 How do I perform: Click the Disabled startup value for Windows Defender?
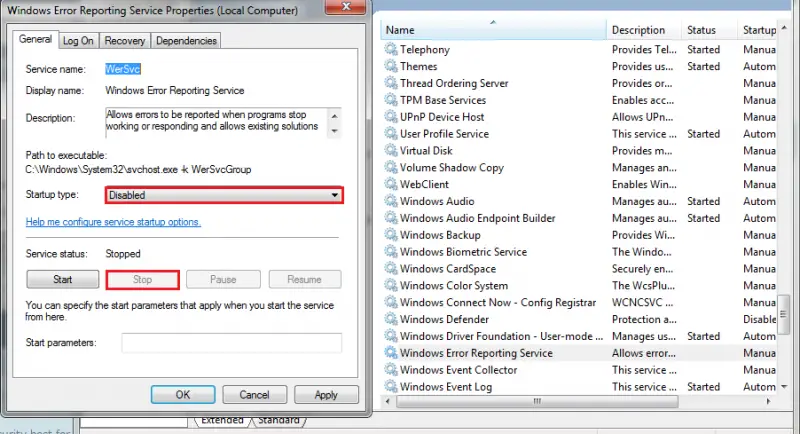760,319
